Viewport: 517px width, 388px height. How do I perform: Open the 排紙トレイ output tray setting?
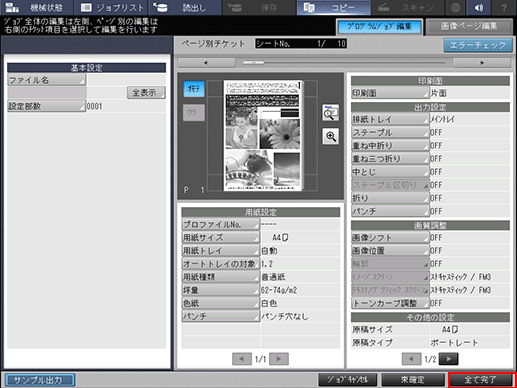pyautogui.click(x=390, y=119)
